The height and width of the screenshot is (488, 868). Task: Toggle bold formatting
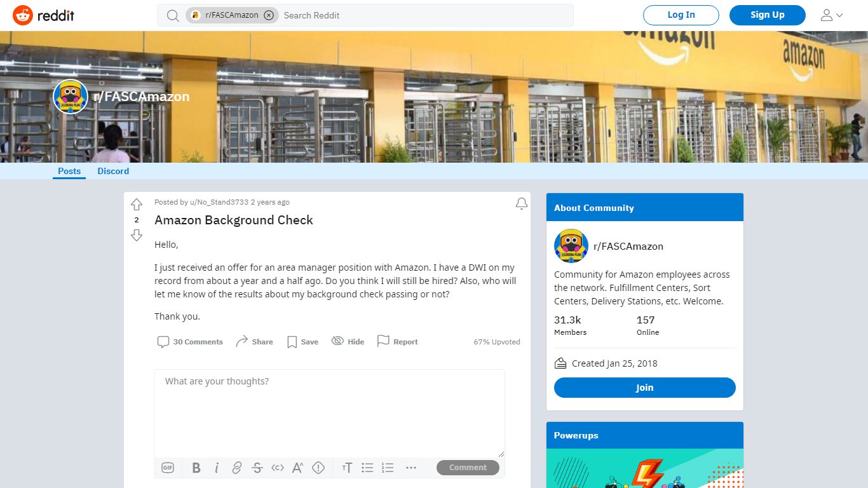(x=196, y=468)
